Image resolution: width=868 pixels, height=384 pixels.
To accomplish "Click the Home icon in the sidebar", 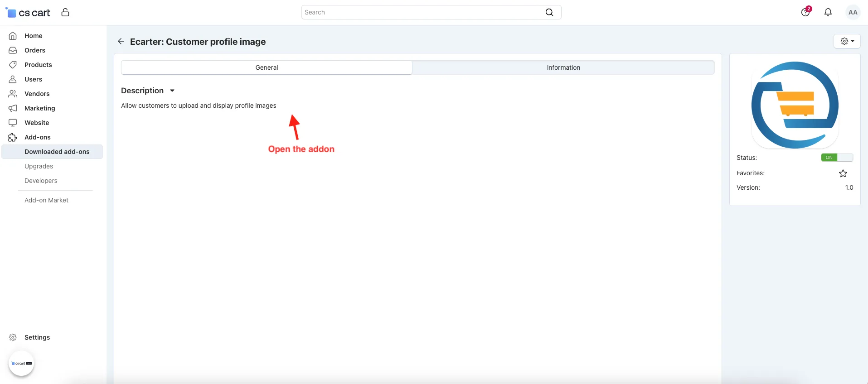I will coord(13,36).
